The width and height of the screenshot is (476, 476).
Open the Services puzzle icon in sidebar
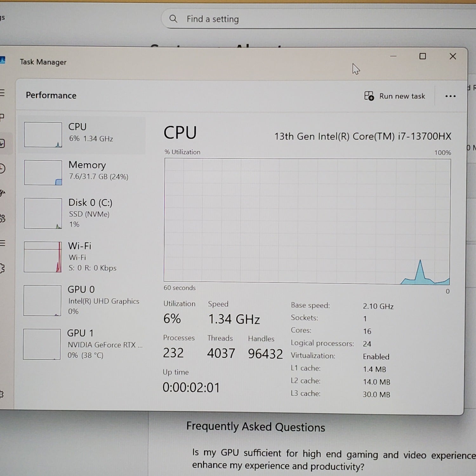[3, 268]
